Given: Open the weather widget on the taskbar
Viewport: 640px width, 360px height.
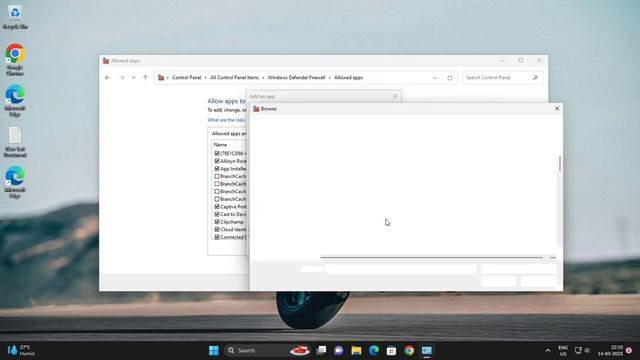Looking at the screenshot, I should click(20, 351).
